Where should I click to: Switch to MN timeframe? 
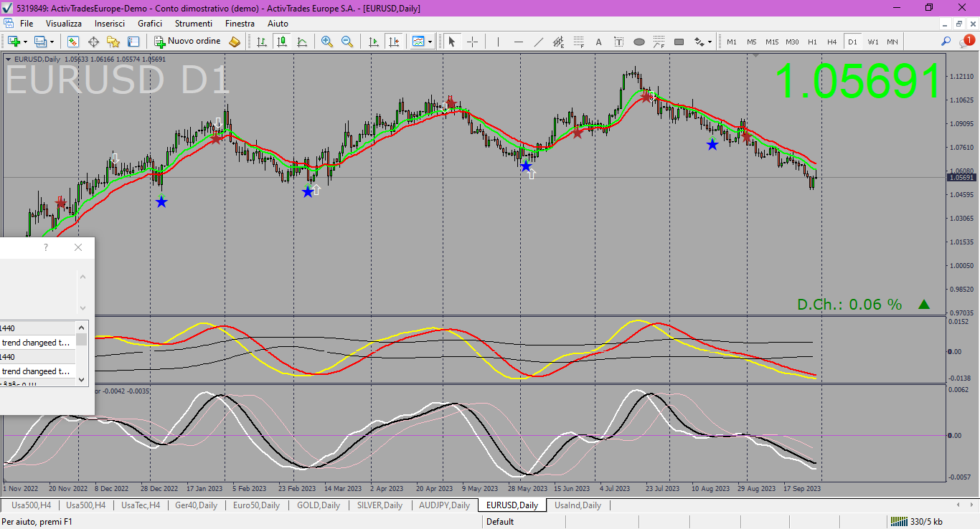[892, 42]
